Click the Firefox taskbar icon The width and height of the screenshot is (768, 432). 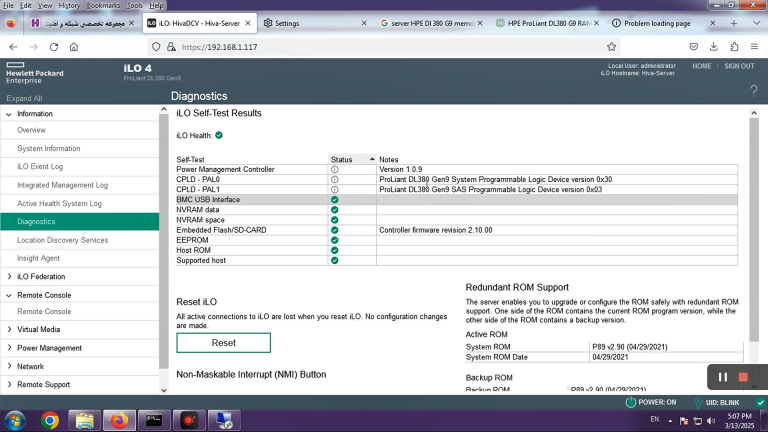pyautogui.click(x=119, y=420)
